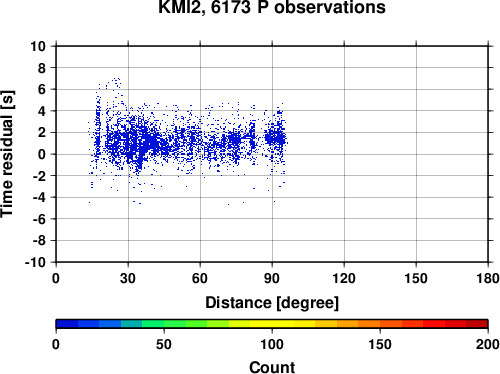500x374 pixels.
Task: Click the empty plot area near 120 degrees
Action: coord(344,154)
